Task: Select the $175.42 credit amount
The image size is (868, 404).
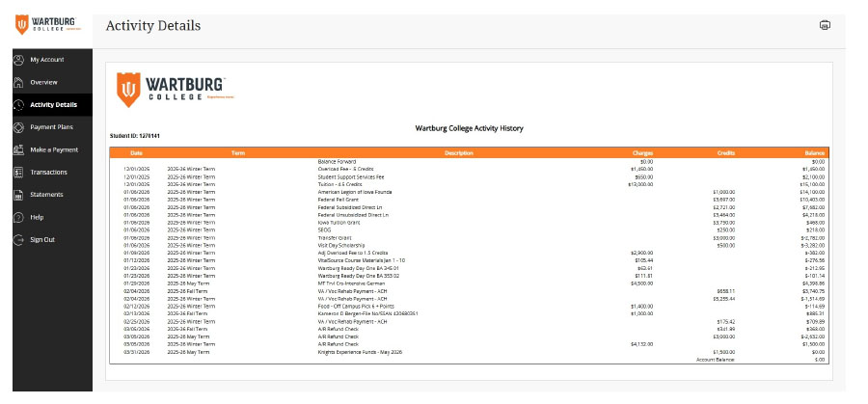Action: point(726,321)
